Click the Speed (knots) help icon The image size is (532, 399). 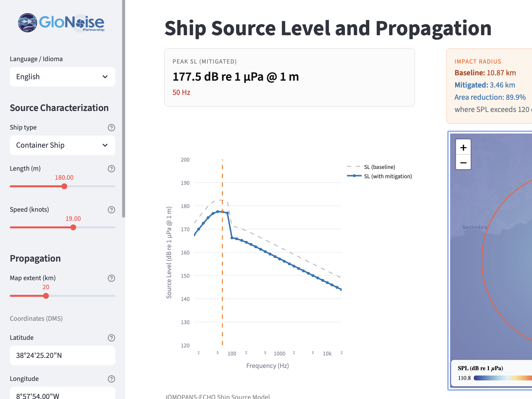pos(111,210)
